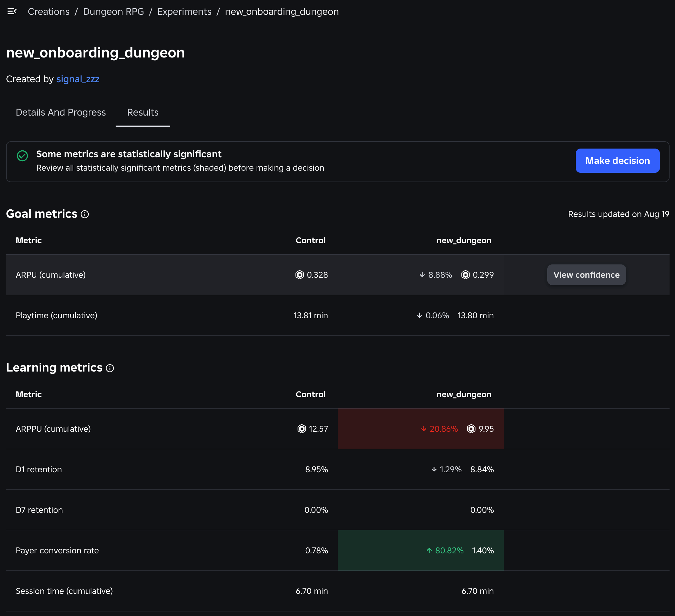Click Payer conversion rate label
The width and height of the screenshot is (675, 616).
57,550
